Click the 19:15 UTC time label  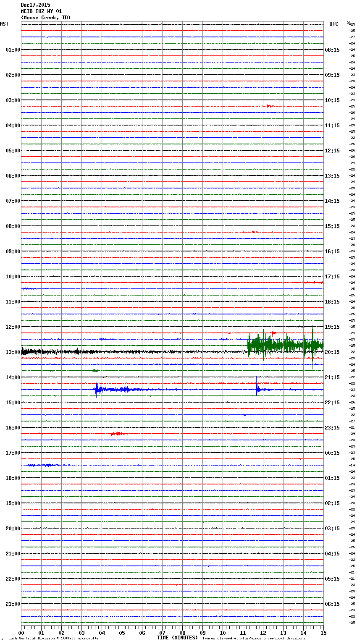(x=332, y=327)
